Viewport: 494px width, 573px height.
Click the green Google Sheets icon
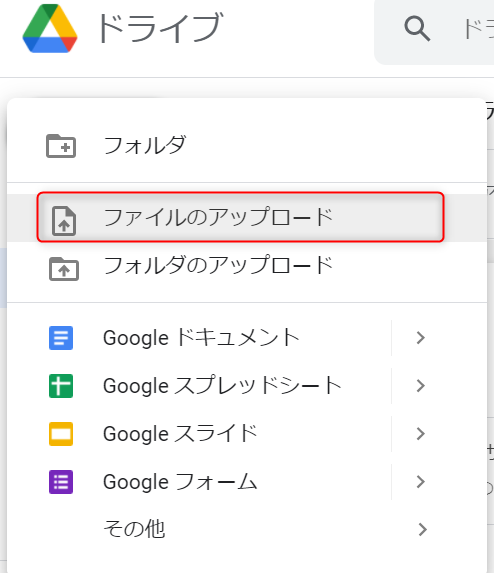61,386
